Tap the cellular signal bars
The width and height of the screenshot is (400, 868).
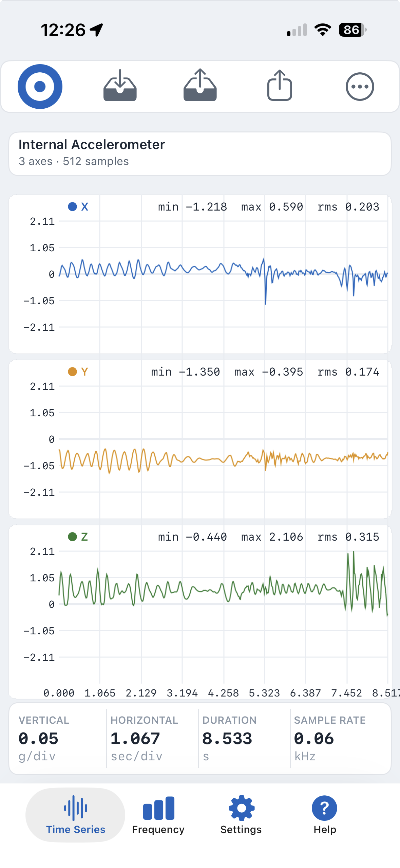[x=297, y=30]
